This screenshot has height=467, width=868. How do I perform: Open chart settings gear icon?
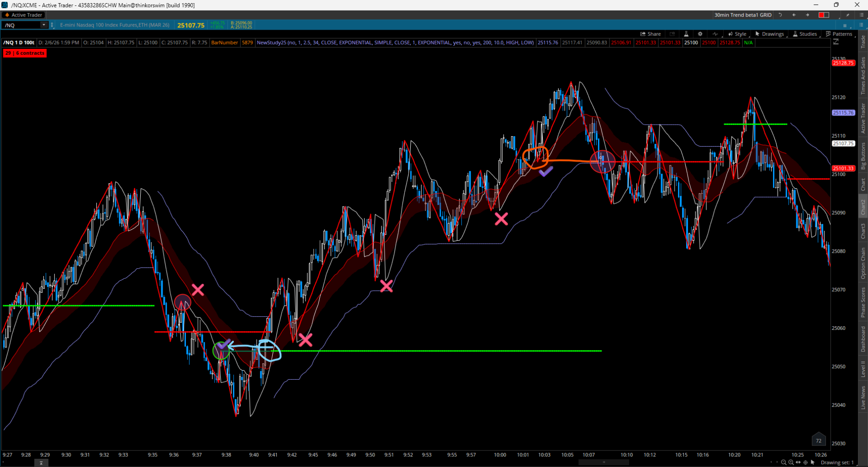pyautogui.click(x=700, y=34)
